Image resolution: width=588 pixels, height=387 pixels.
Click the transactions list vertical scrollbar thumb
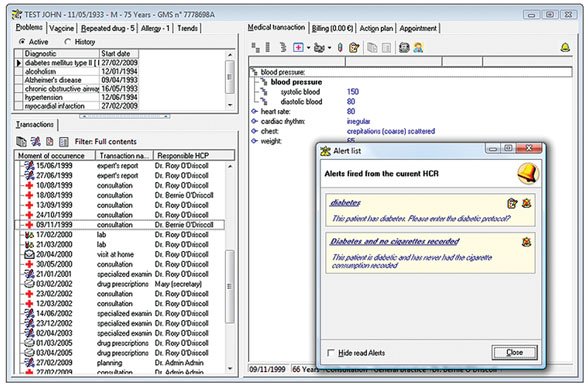(x=230, y=287)
